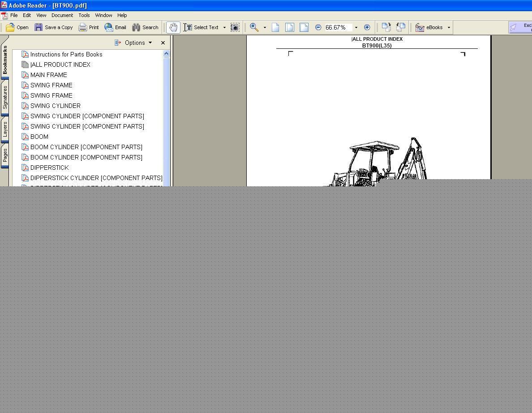Click the BT900(L35) page heading text
The image size is (532, 413).
(x=377, y=46)
